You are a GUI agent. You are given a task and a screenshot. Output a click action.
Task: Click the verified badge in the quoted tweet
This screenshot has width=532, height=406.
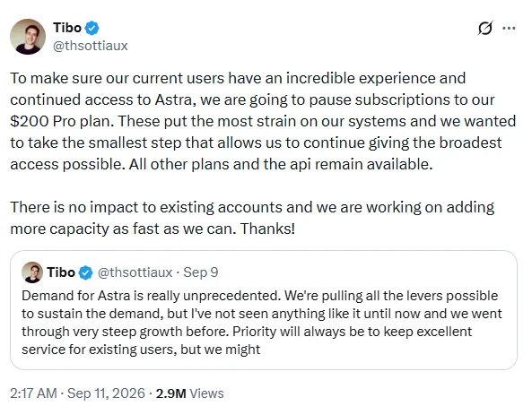click(x=85, y=272)
